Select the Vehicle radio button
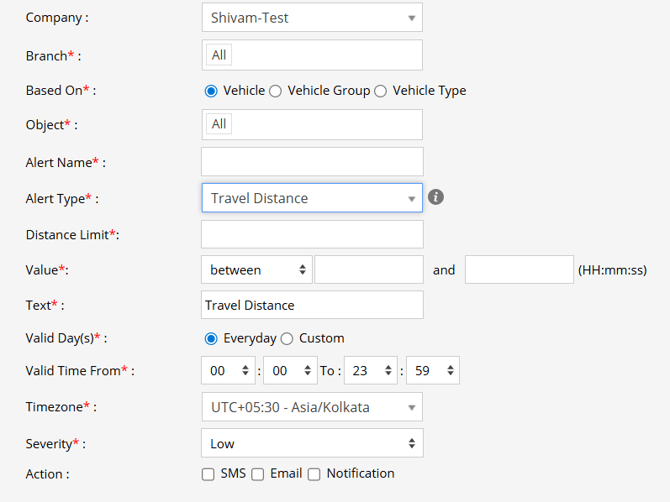 point(211,91)
